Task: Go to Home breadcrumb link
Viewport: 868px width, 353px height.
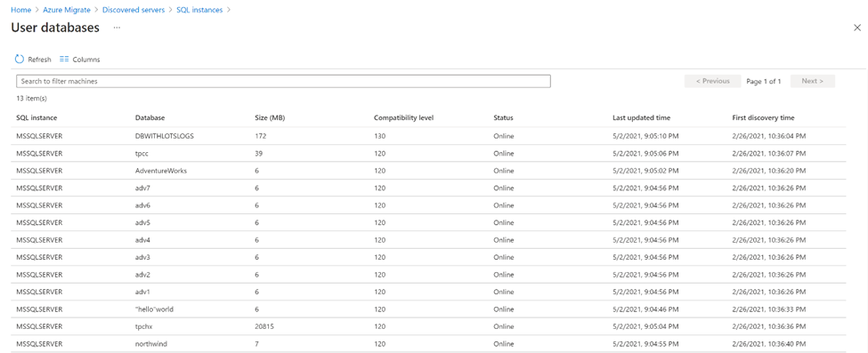Action: 21,10
